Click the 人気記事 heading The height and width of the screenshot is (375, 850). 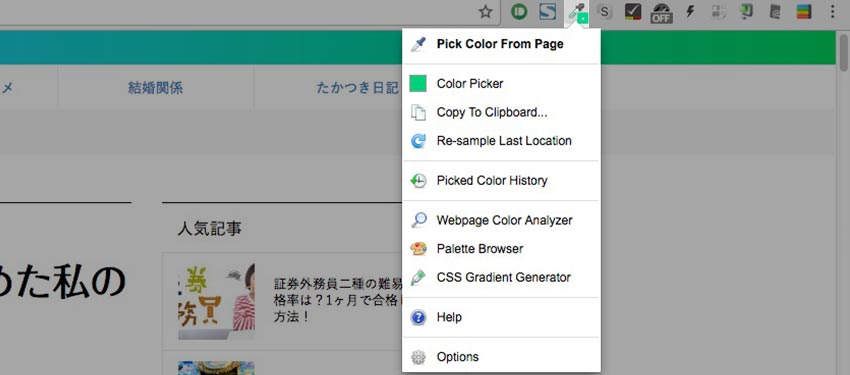pyautogui.click(x=209, y=229)
